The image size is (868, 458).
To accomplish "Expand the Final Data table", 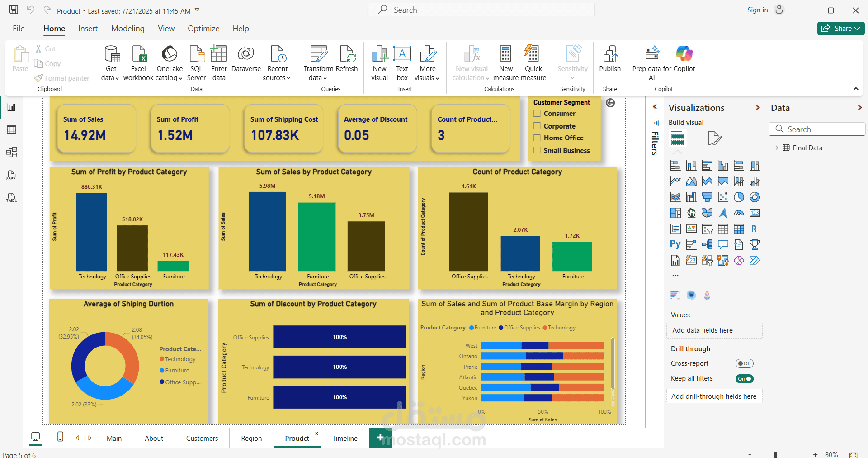I will coord(777,148).
